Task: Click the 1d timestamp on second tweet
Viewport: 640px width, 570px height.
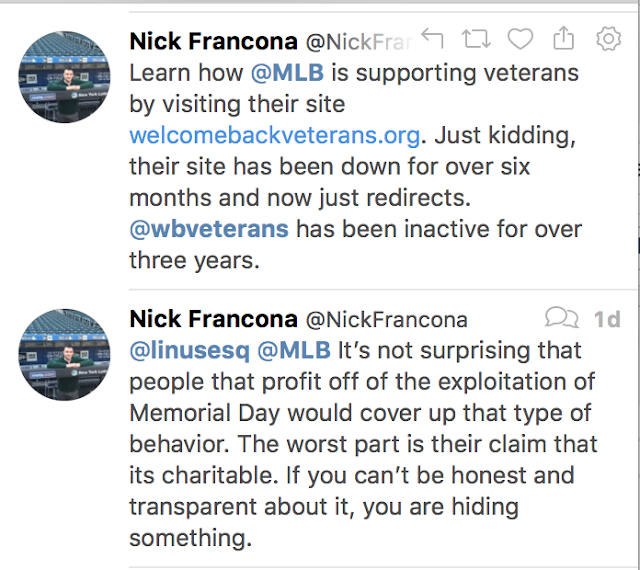Action: click(606, 319)
